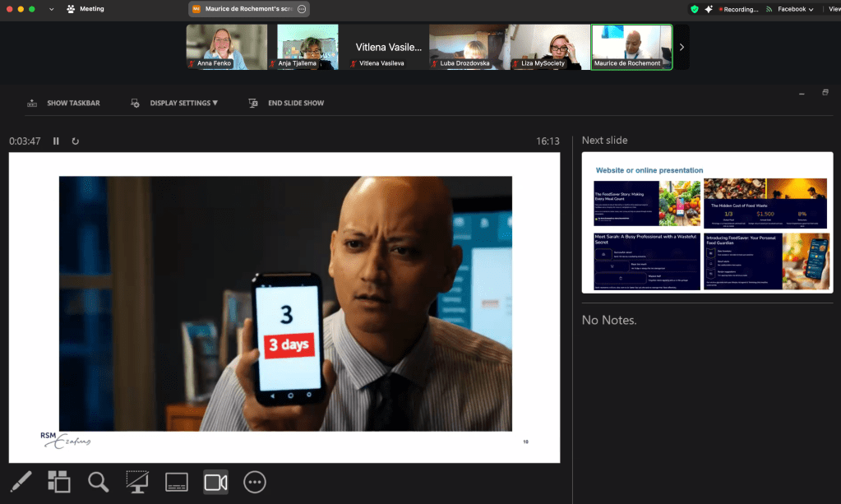
Task: Toggle subtitles in presenter view
Action: pos(177,482)
